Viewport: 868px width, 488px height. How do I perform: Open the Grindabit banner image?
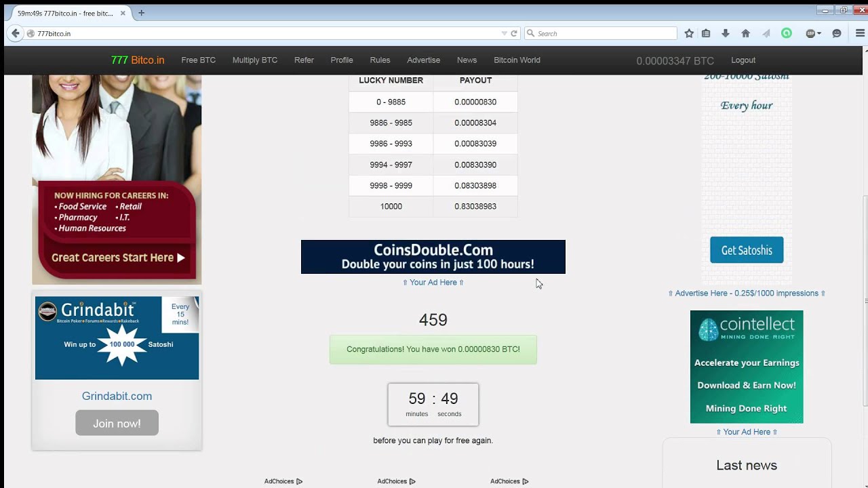pyautogui.click(x=117, y=338)
